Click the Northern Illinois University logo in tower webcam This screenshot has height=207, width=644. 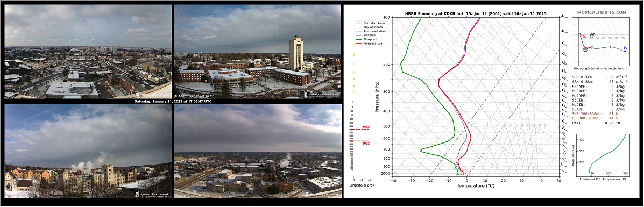coord(322,94)
